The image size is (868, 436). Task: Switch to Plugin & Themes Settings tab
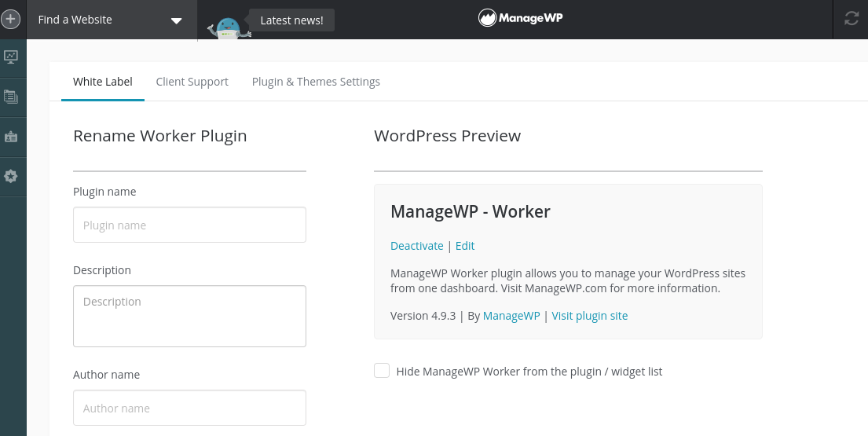coord(316,82)
